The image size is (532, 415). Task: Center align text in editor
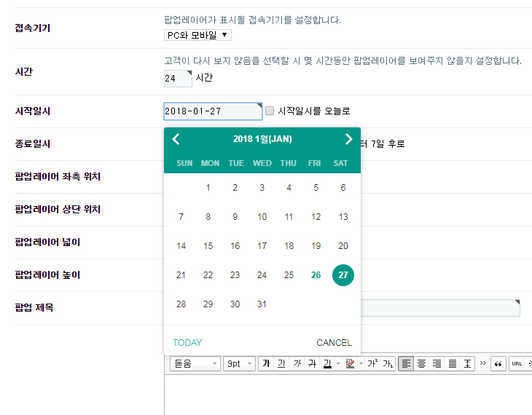point(421,363)
